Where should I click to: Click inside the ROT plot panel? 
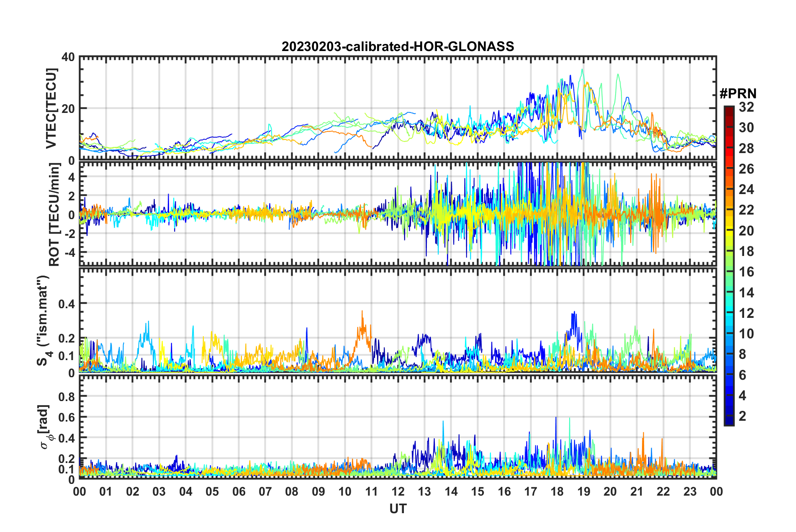[x=398, y=214]
